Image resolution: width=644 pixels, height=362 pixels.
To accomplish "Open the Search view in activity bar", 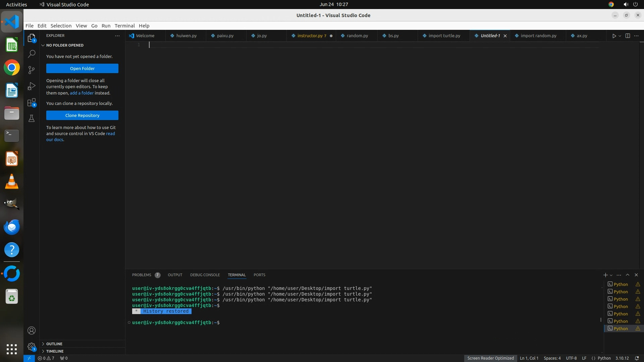I will [32, 54].
